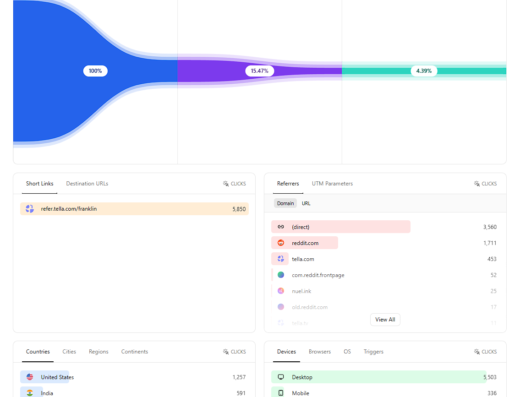Select the Domain toggle in Referrers
Screen dimensions: 520x397
(285, 203)
